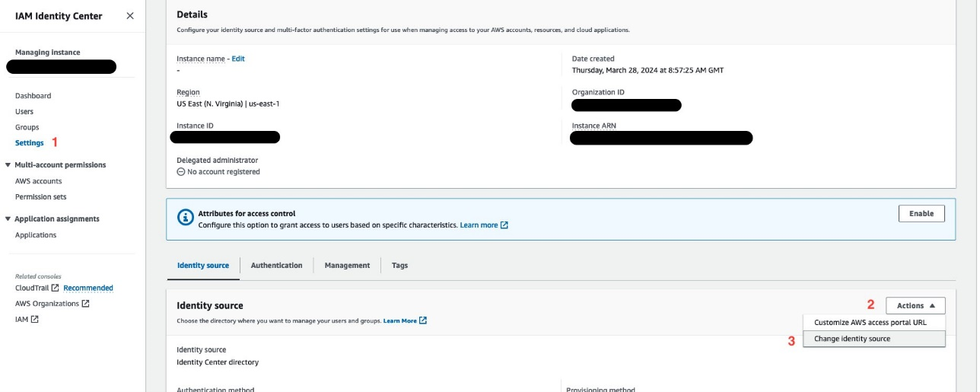Open Settings in sidebar
This screenshot has height=392, width=980.
pyautogui.click(x=30, y=143)
